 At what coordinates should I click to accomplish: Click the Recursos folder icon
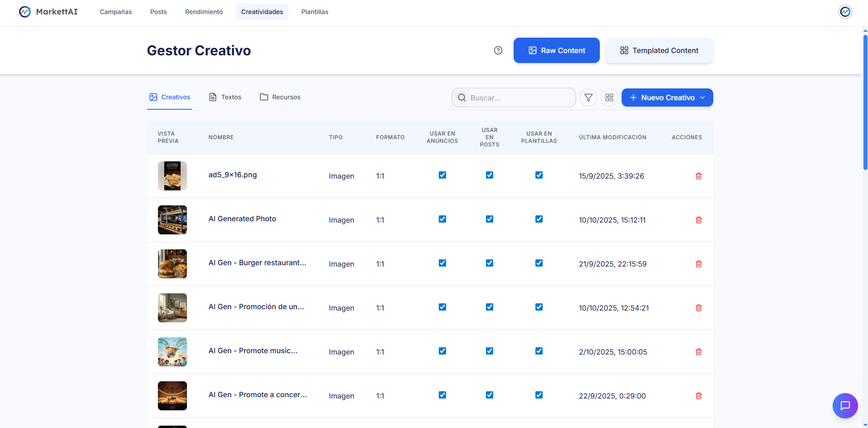point(264,97)
